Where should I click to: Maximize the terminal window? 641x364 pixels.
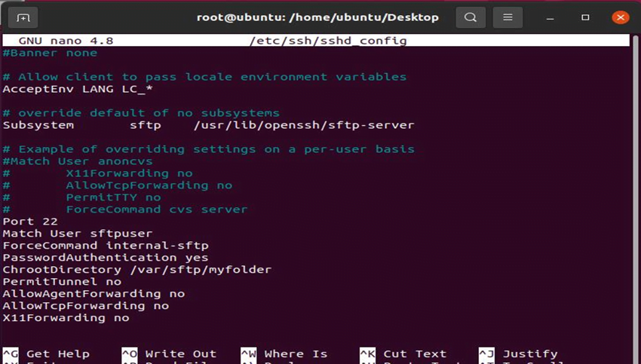[x=585, y=17]
